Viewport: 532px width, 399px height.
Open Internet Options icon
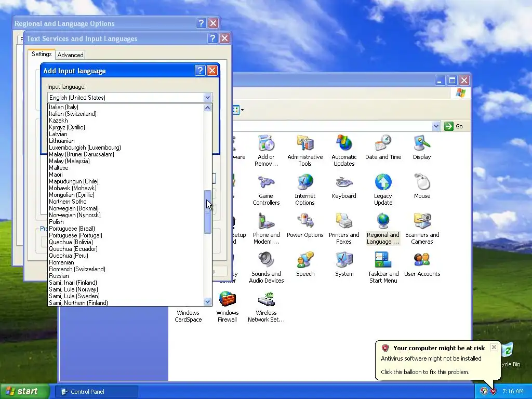[305, 189]
